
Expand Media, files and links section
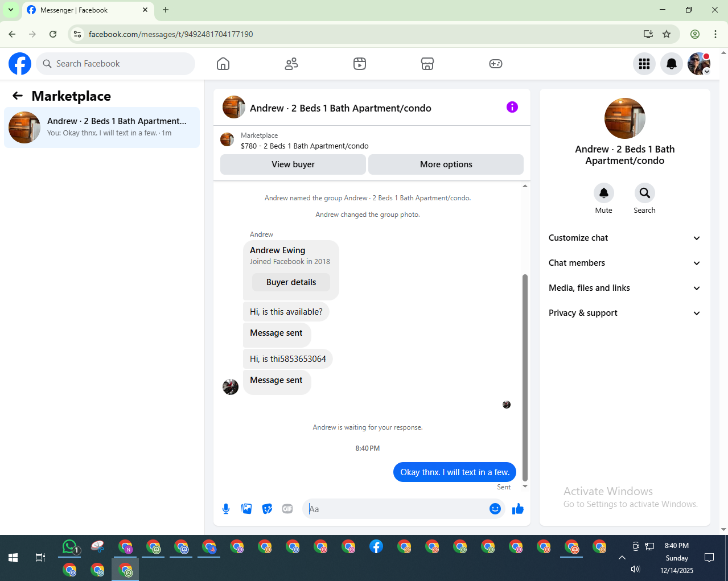(625, 288)
